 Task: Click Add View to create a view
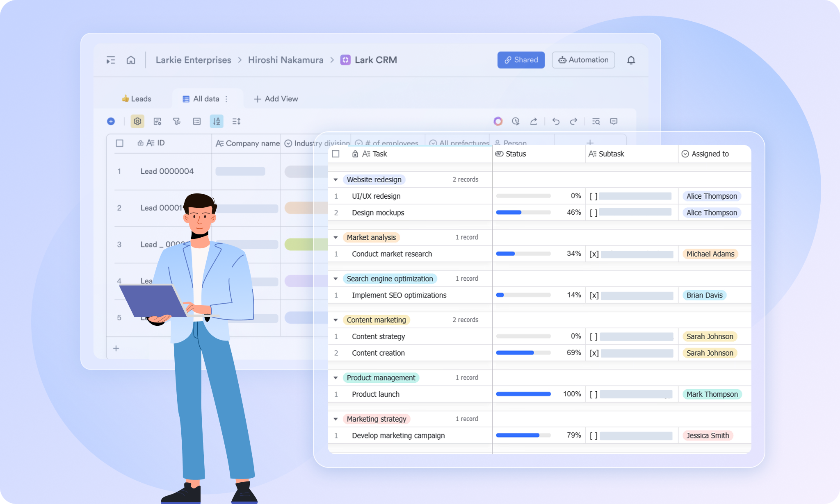(x=276, y=99)
